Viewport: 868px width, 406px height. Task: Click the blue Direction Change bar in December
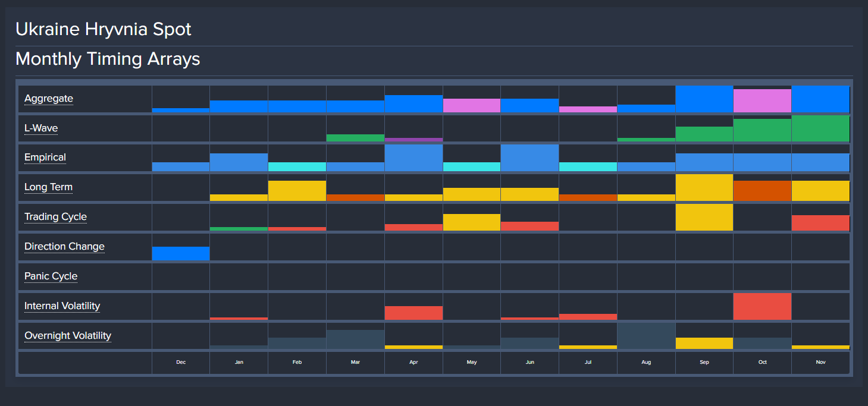tap(181, 253)
